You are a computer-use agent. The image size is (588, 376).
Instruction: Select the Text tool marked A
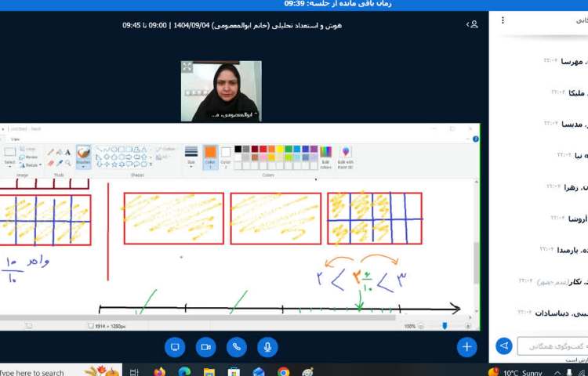click(x=68, y=152)
